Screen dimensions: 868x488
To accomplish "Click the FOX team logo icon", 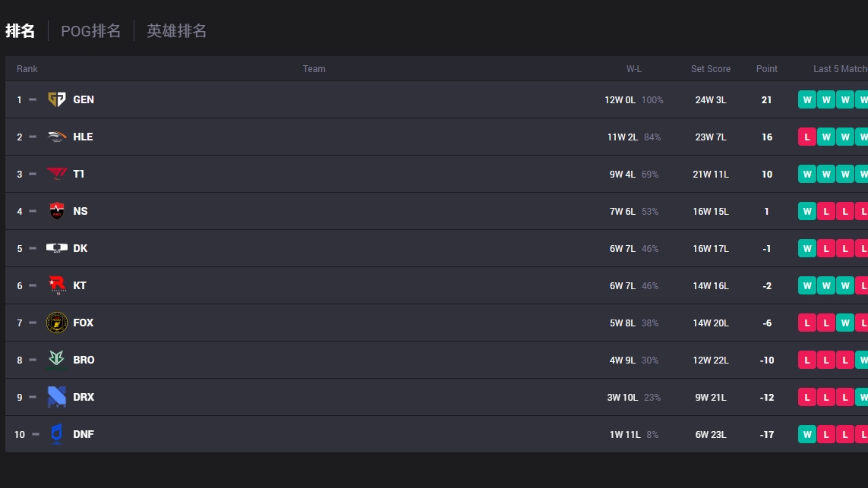I will pyautogui.click(x=56, y=323).
